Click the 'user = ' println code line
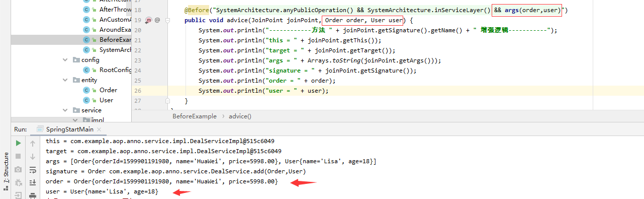 263,91
